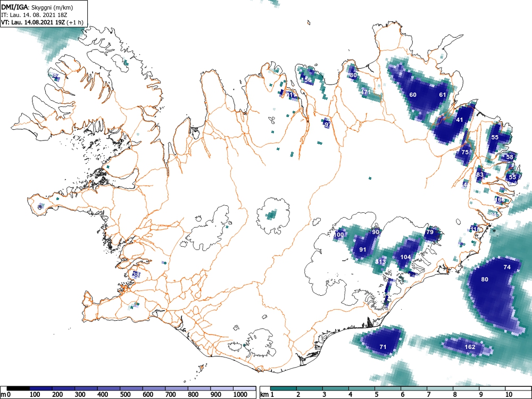
Task: Click the visibility value '41' on the map
Action: click(x=460, y=120)
